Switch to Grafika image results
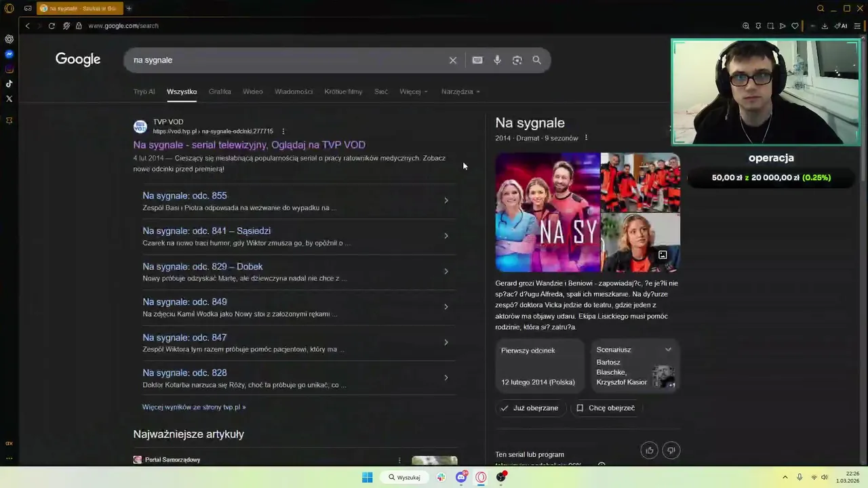The height and width of the screenshot is (488, 868). pyautogui.click(x=220, y=91)
